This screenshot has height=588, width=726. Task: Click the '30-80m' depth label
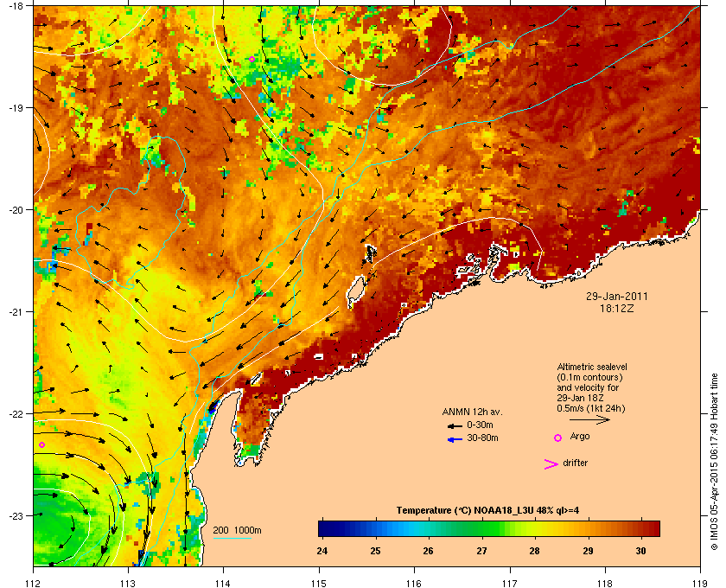[482, 438]
